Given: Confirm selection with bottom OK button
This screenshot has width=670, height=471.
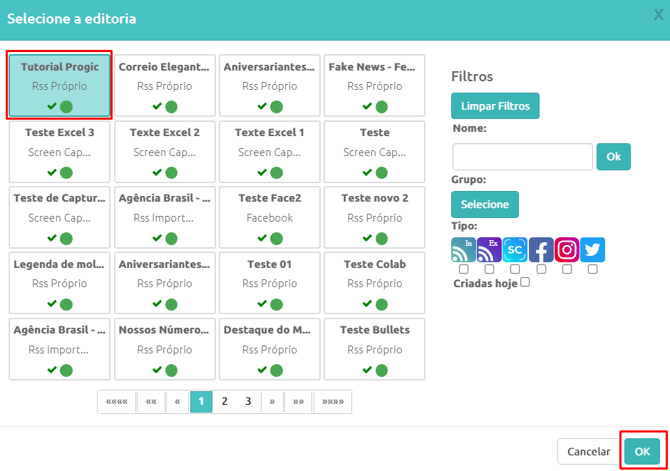Looking at the screenshot, I should coord(642,451).
